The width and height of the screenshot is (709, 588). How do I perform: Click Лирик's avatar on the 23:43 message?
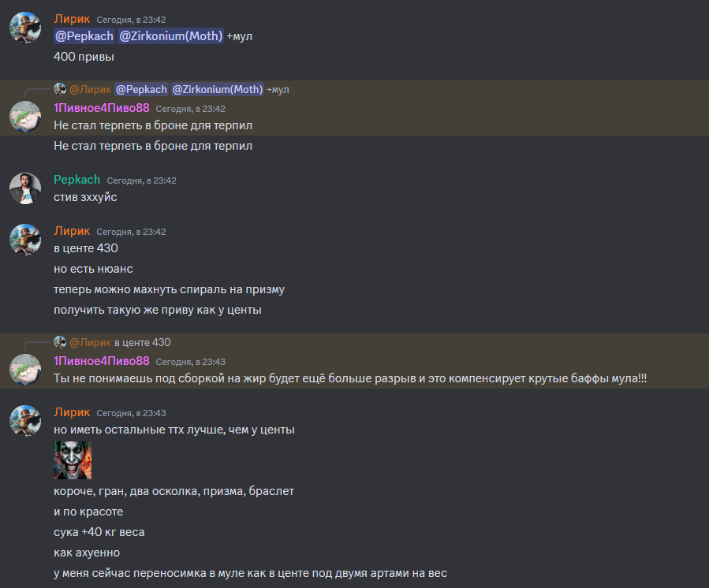(25, 421)
